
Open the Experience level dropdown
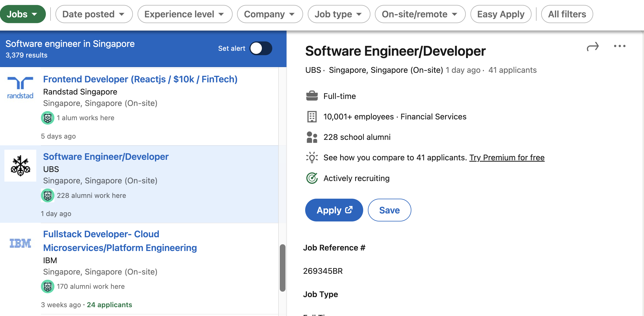tap(185, 14)
